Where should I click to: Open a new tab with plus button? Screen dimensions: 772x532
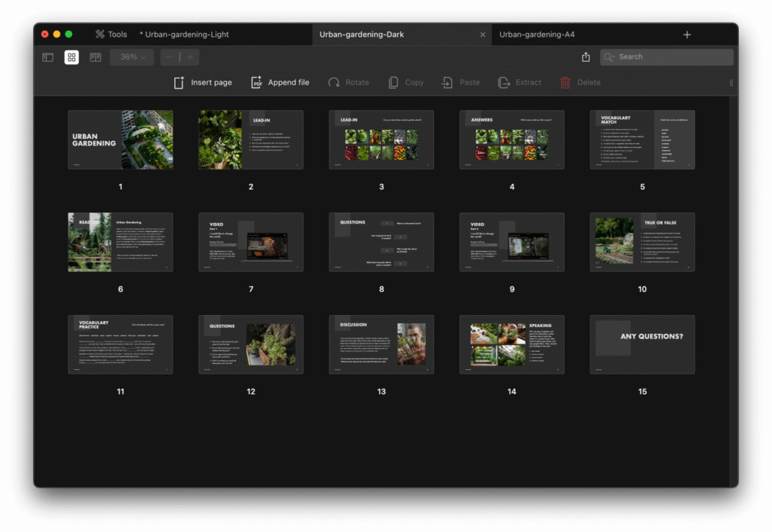tap(687, 35)
